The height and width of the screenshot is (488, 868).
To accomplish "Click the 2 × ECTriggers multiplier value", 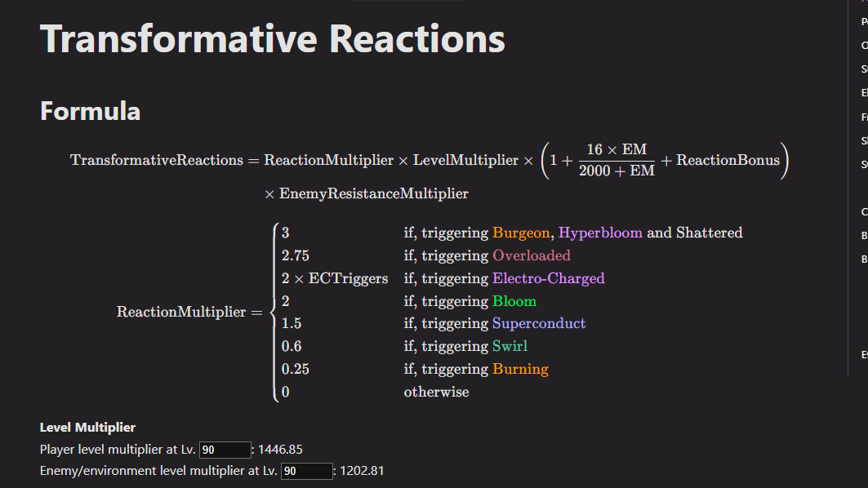I will tap(335, 278).
